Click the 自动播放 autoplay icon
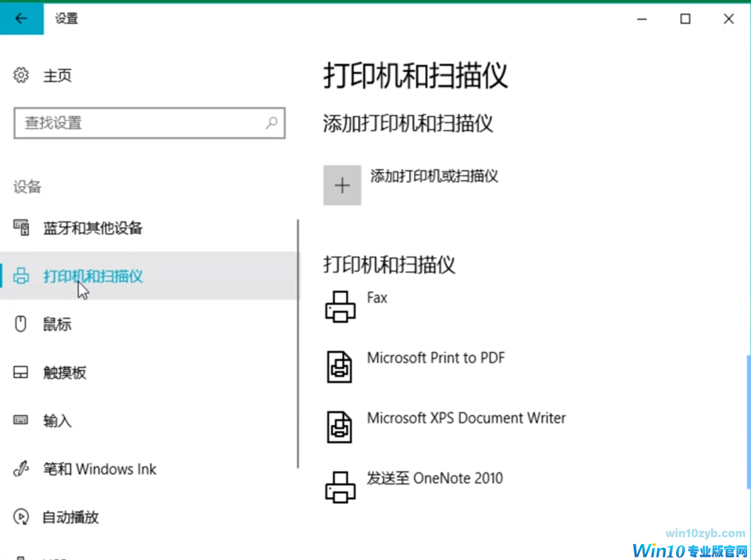Screen dimensions: 751x560 coord(20,517)
